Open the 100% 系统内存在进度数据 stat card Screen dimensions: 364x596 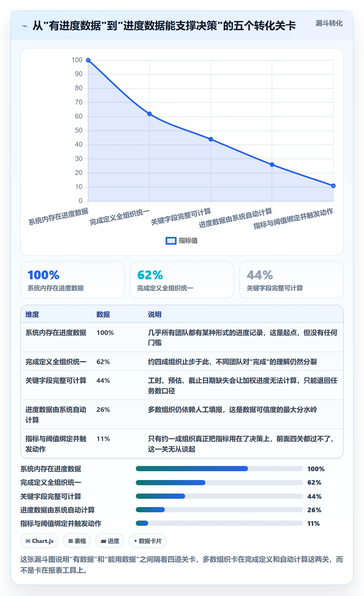click(73, 280)
